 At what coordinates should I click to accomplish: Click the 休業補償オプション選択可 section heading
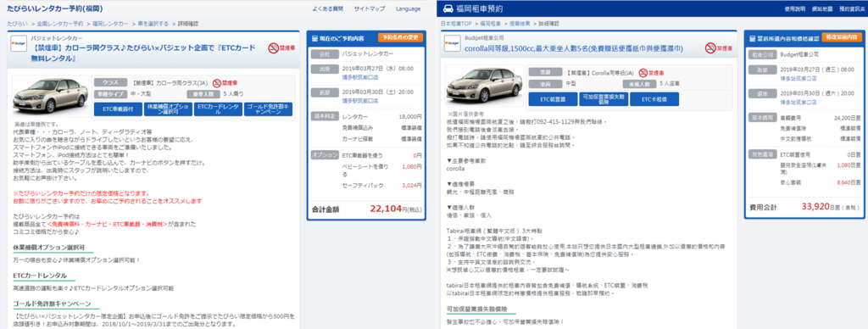click(48, 247)
